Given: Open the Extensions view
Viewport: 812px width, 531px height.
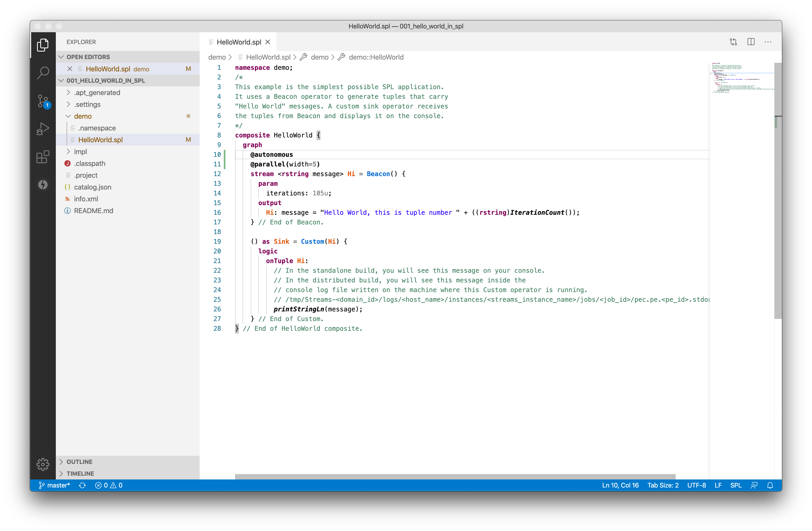Looking at the screenshot, I should pos(43,157).
